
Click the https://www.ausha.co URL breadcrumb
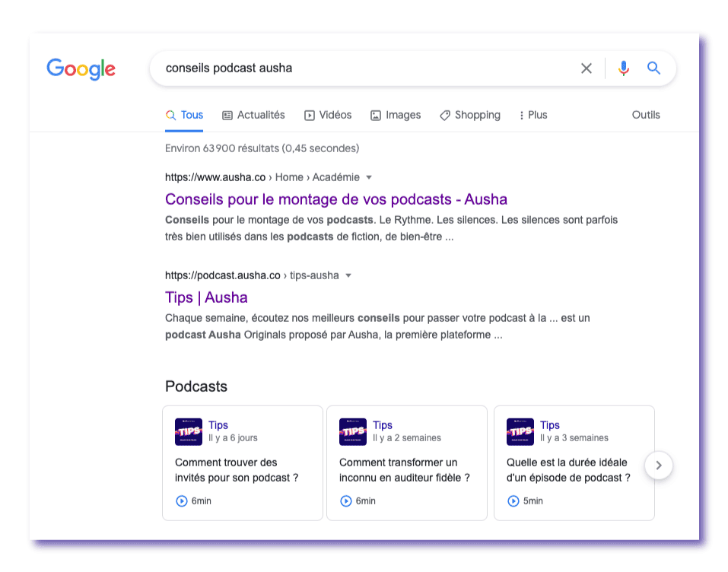coord(215,177)
